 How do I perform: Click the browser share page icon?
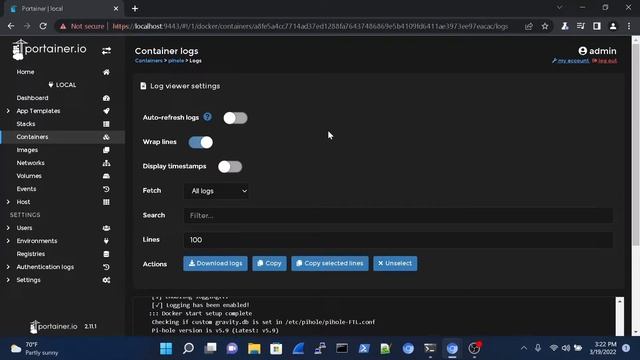point(529,26)
